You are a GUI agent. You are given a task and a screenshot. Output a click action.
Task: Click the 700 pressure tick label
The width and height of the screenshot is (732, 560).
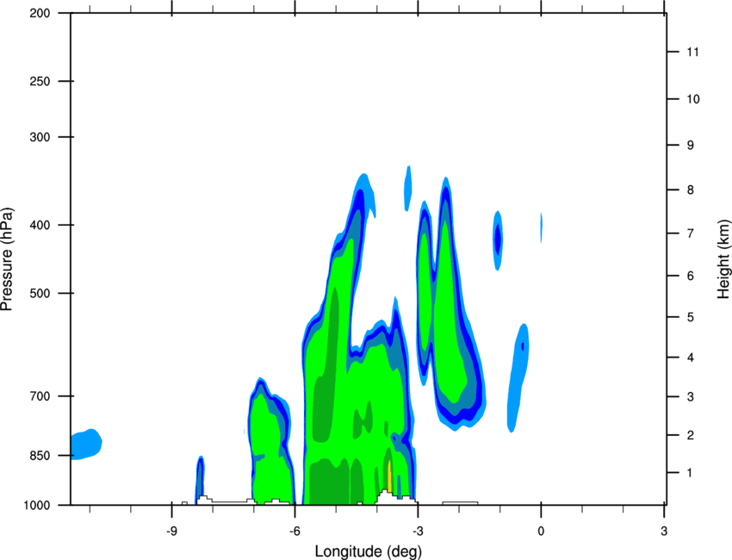point(40,396)
